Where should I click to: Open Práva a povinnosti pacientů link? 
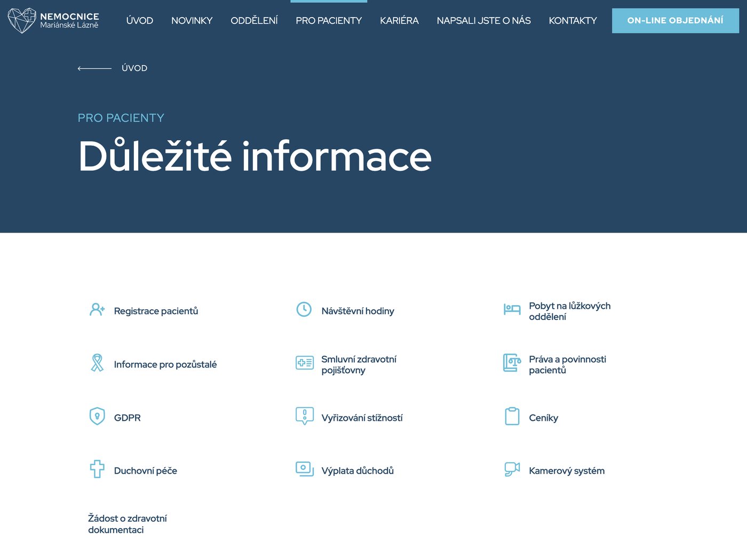[x=567, y=364]
